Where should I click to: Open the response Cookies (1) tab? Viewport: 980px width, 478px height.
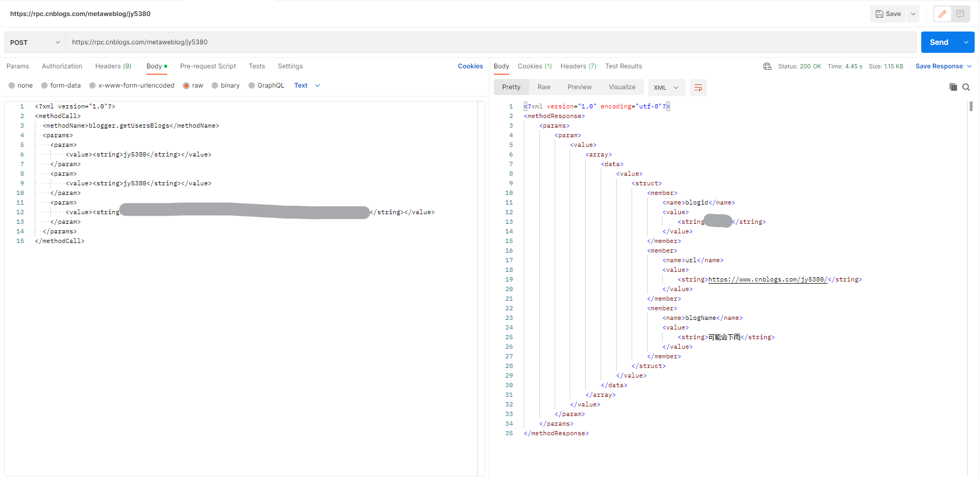click(x=534, y=66)
